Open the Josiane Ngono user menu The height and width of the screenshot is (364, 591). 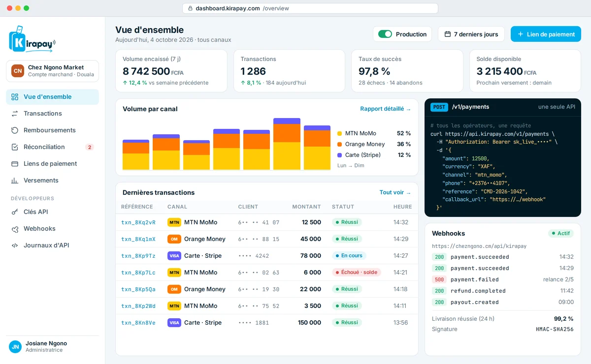(52, 347)
